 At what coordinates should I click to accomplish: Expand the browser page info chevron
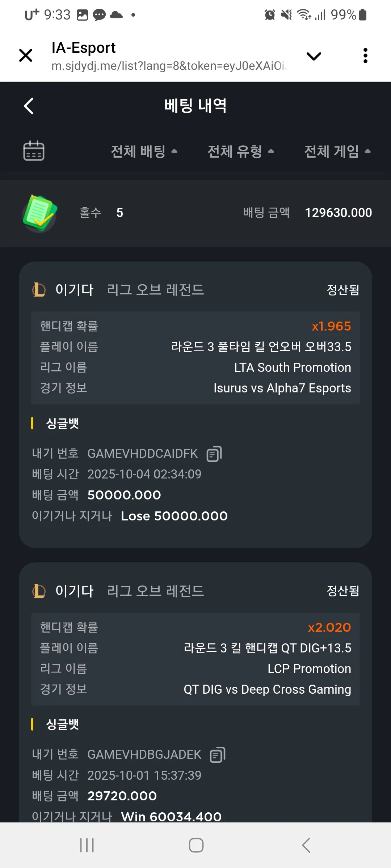tap(314, 56)
